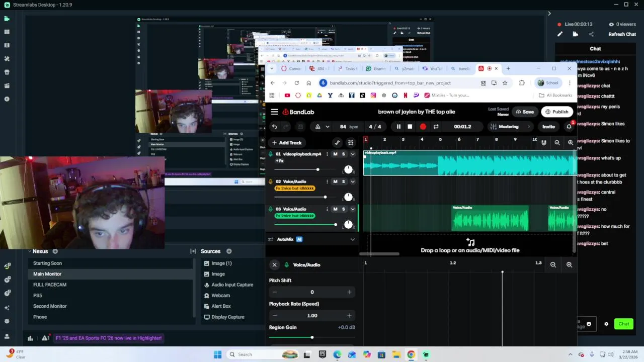Solo track 01 videoplayback.mp4
The image size is (644, 362).
(x=344, y=154)
